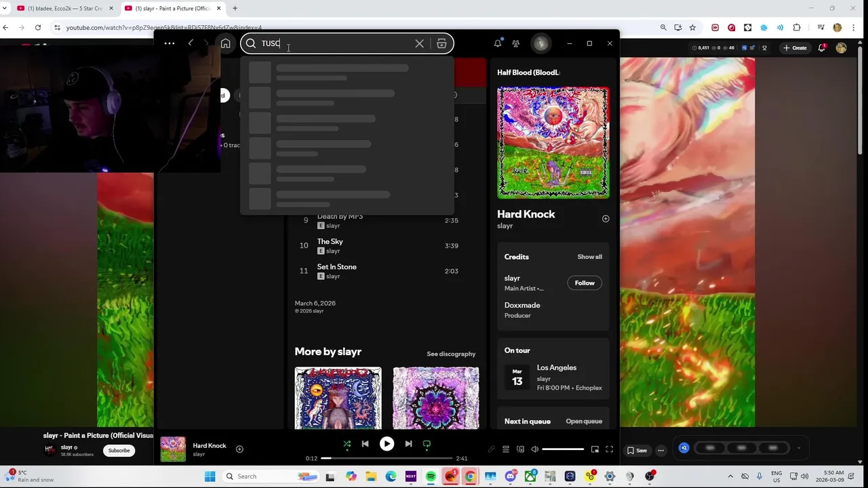The width and height of the screenshot is (868, 488).
Task: Open Discord from the Windows taskbar
Action: coord(511,476)
